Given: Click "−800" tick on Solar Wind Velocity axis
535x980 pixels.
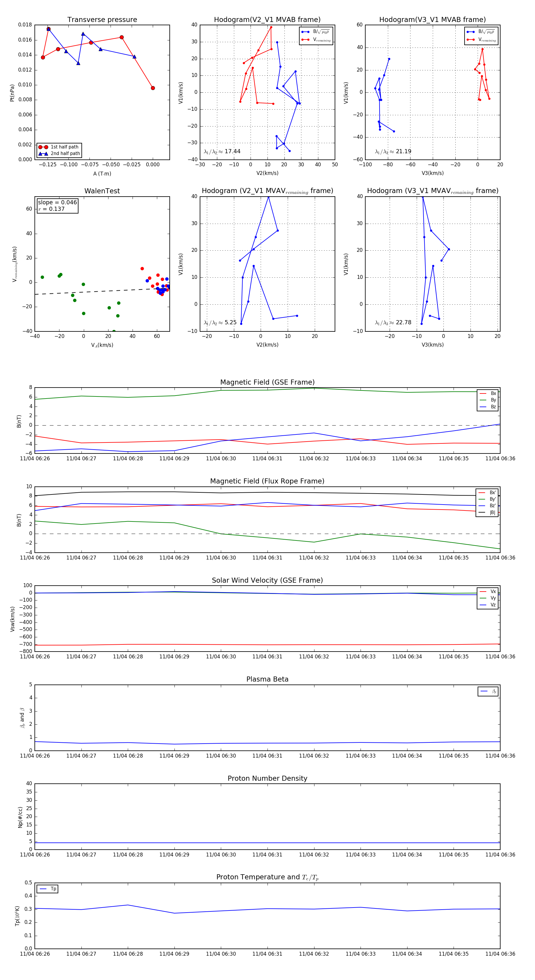Looking at the screenshot, I should [26, 651].
